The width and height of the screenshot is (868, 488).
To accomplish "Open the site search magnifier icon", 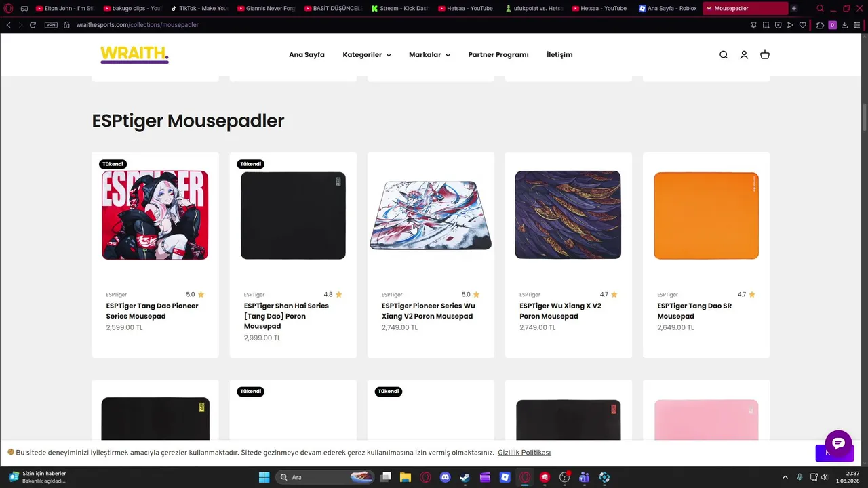I will click(x=724, y=55).
